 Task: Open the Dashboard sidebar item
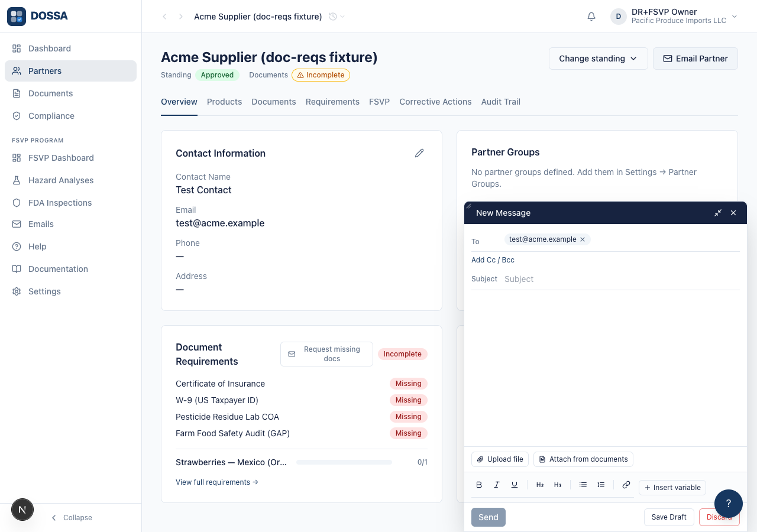(70, 48)
